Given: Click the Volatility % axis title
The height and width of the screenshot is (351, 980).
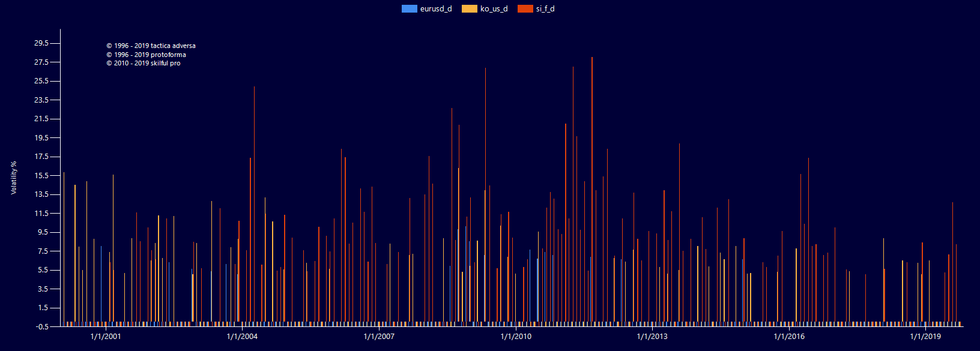Looking at the screenshot, I should coord(14,178).
